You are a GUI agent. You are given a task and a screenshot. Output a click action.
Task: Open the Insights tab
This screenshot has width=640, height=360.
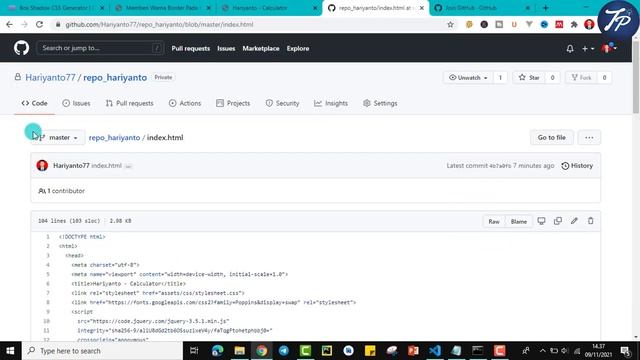(331, 103)
